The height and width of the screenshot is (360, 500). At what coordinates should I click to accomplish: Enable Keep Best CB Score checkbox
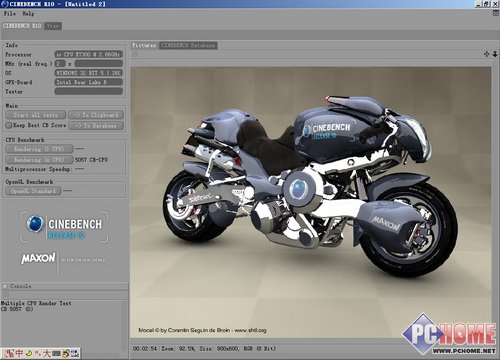tap(9, 125)
